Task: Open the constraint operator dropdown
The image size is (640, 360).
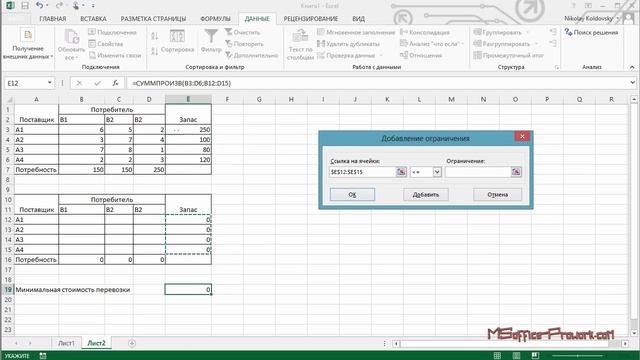Action: tap(437, 172)
